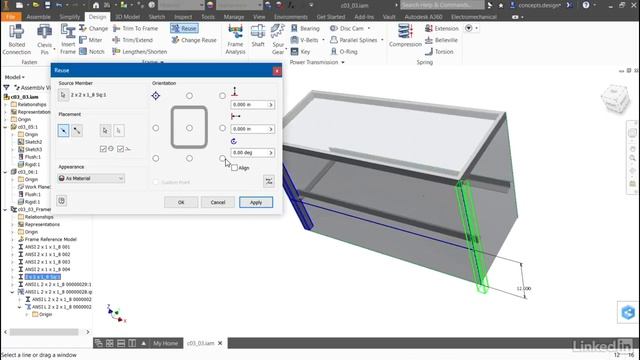The height and width of the screenshot is (360, 640).
Task: Click the mirror frame member button in Reuse dialog
Action: pos(269,182)
